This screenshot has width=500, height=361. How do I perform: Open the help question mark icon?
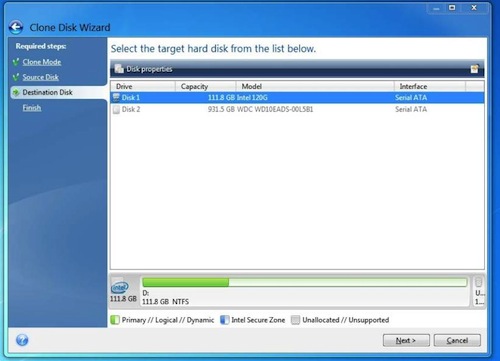[x=22, y=340]
